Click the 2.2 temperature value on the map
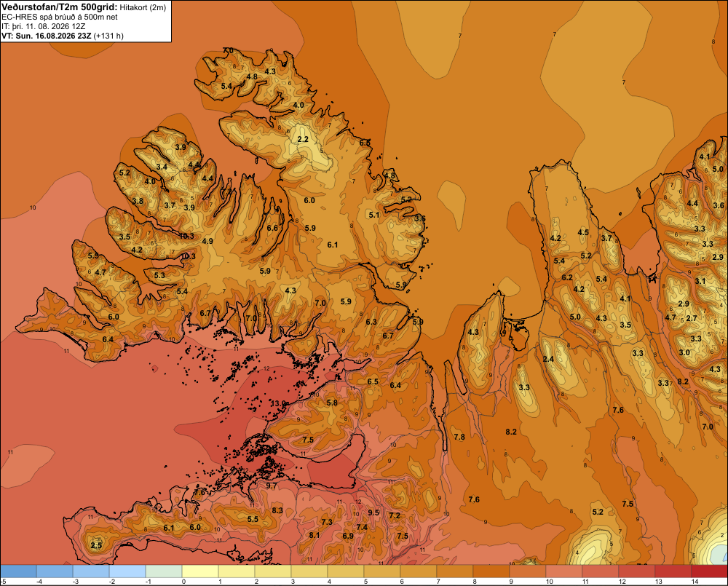Screen dimensions: 728x586 (303, 139)
